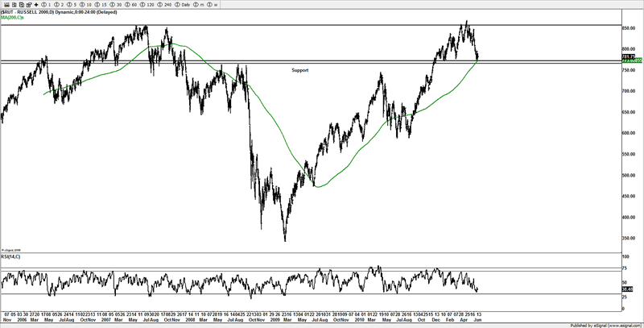The image size is (644, 328).
Task: Switch chart to monthly 'm' interval
Action: (199, 5)
